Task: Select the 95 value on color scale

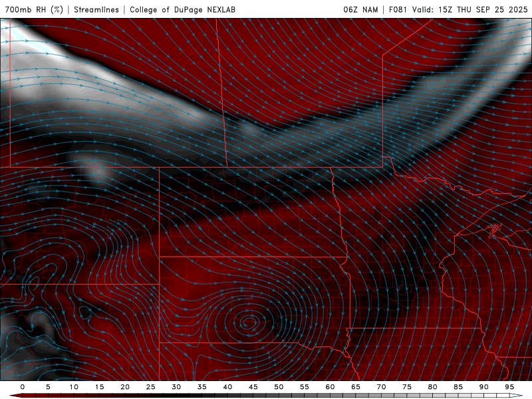Action: (509, 387)
